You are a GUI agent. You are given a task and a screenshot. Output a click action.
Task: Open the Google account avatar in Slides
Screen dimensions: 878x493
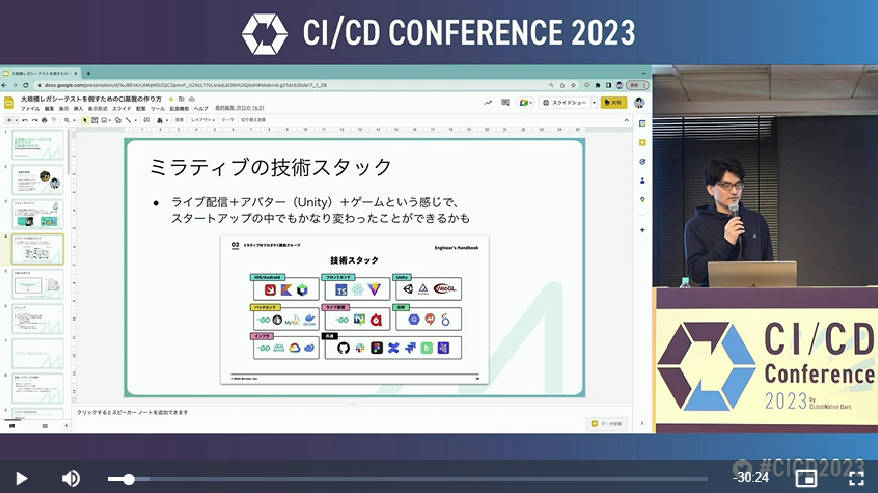(639, 103)
